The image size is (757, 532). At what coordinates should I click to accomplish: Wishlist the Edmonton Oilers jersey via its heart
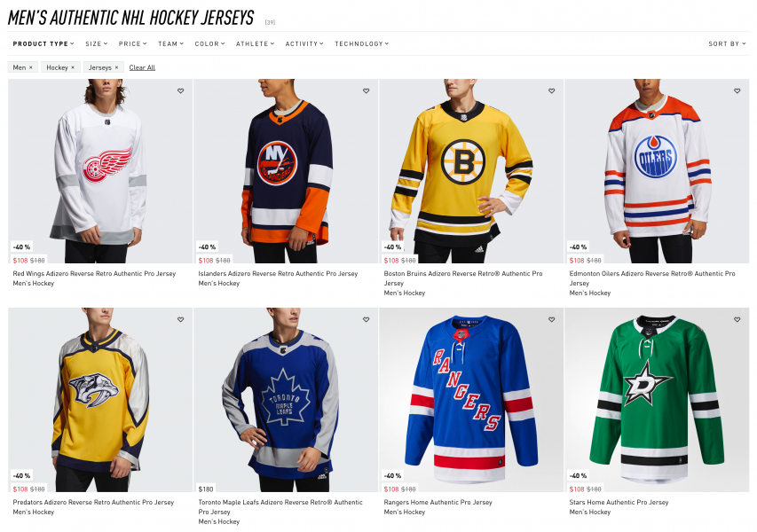click(737, 90)
